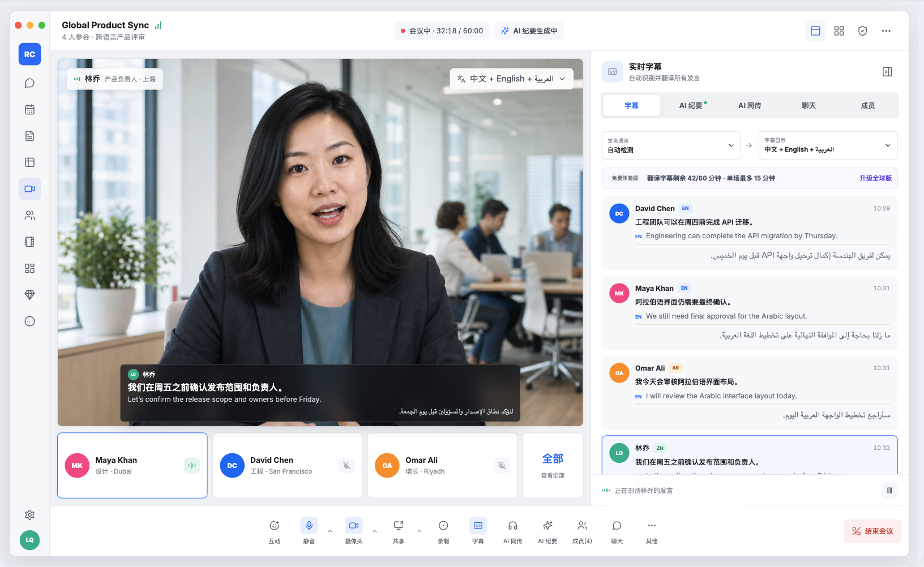Open the video caption language dropdown
This screenshot has width=924, height=567.
click(x=511, y=79)
